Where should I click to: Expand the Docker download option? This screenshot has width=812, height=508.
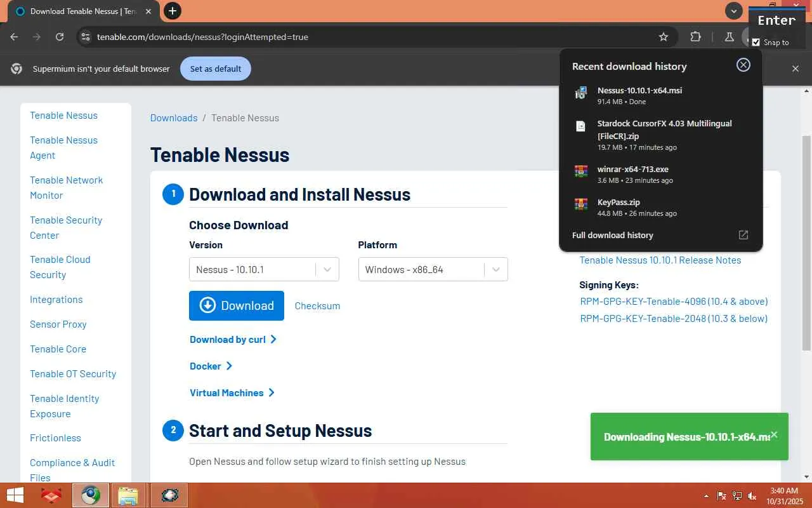click(211, 366)
